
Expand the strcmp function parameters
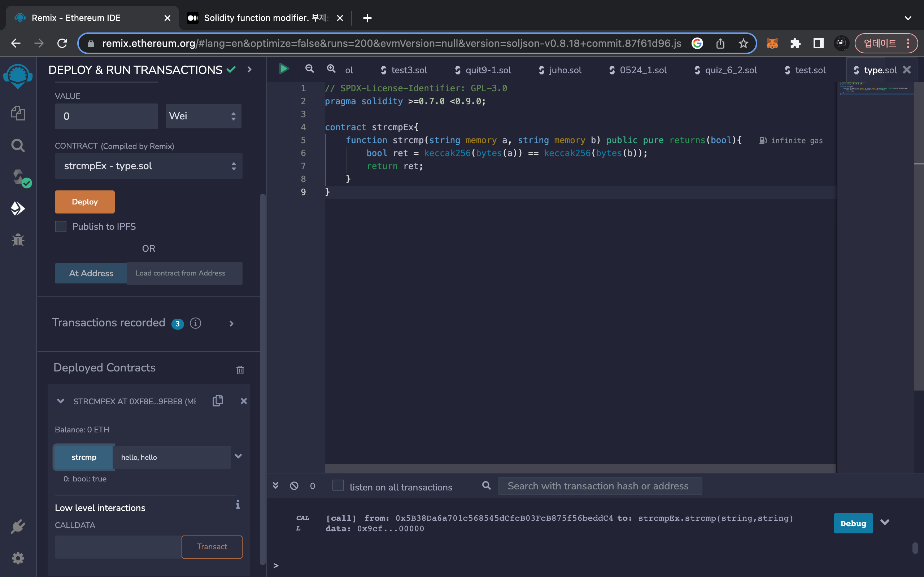(238, 457)
